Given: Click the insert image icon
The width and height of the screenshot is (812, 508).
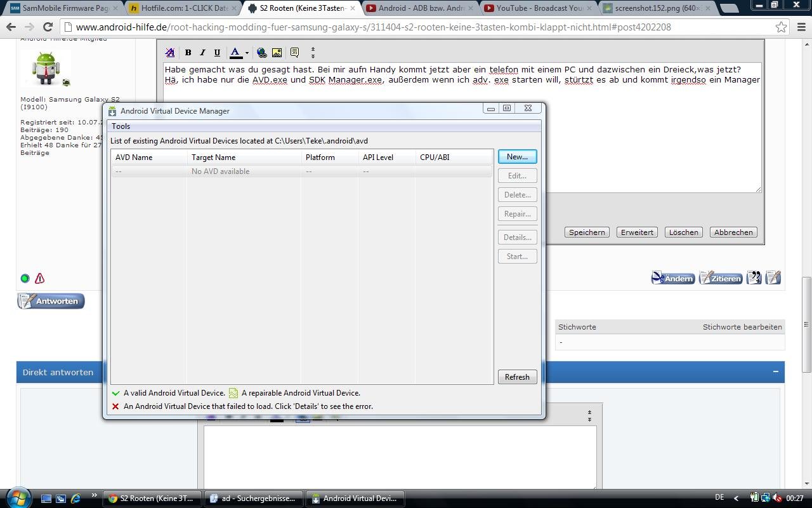Looking at the screenshot, I should 277,53.
